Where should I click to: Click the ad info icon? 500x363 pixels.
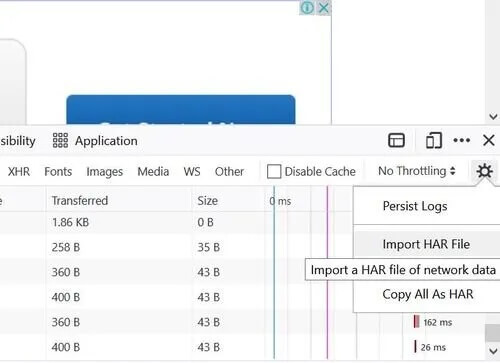coord(307,7)
